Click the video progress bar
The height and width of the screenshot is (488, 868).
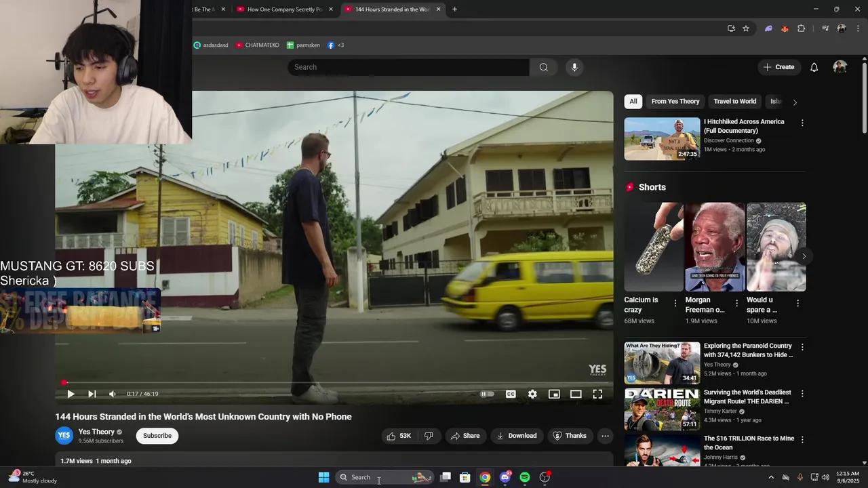[x=334, y=382]
